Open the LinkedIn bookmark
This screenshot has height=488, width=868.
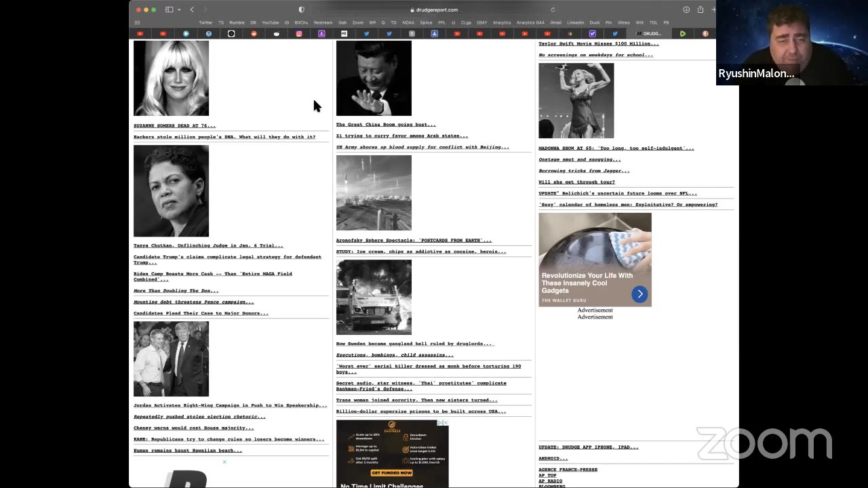click(x=575, y=22)
